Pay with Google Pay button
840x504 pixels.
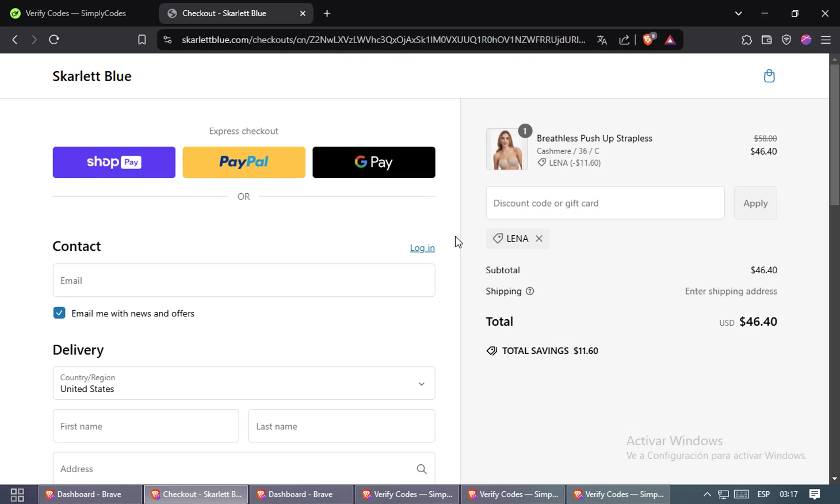click(x=374, y=162)
